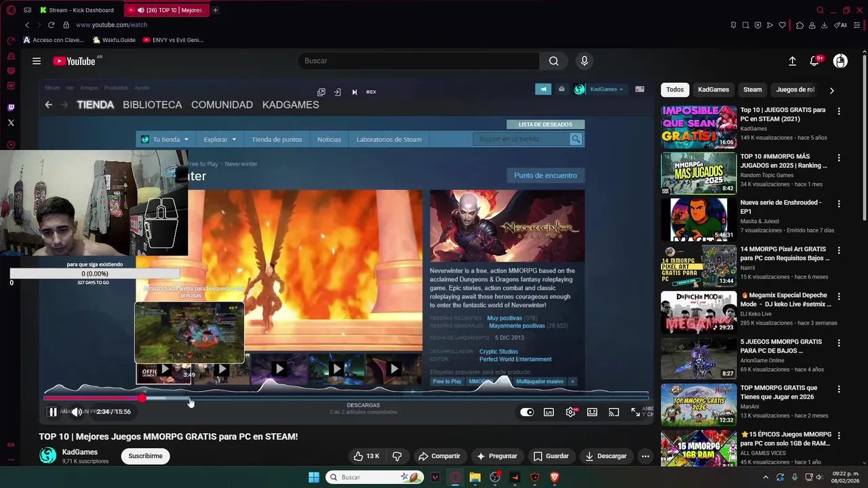Click the YouTube Buscar search field
Screen dimensions: 868x488
point(418,61)
